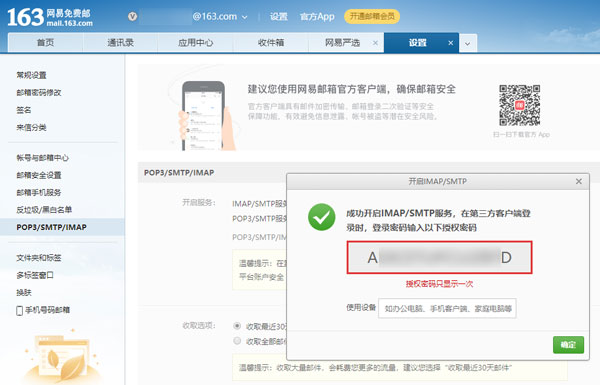Open 邮箱密码修改 in sidebar

click(39, 92)
